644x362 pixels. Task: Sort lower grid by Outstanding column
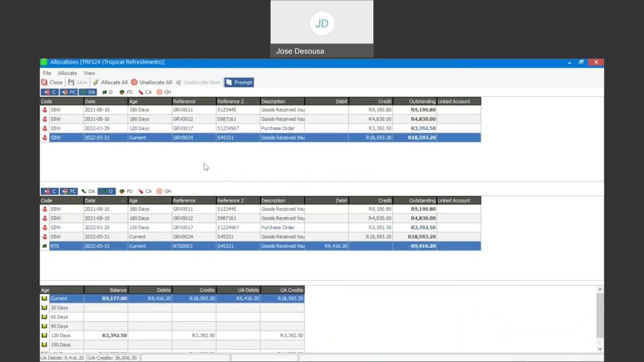coord(415,201)
